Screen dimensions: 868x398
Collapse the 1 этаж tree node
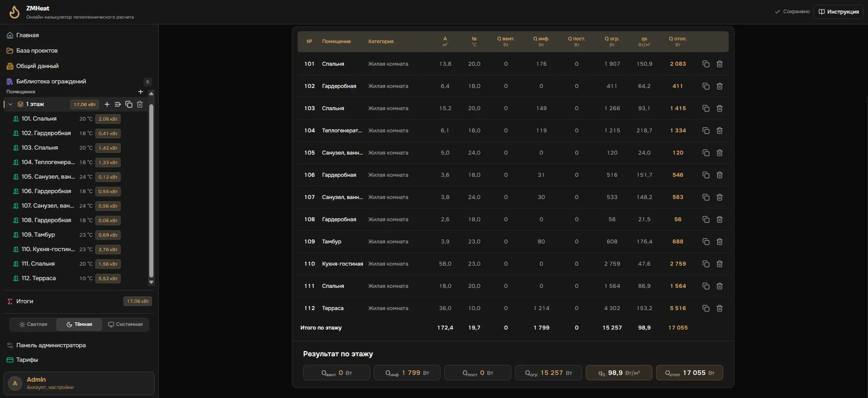[x=10, y=104]
